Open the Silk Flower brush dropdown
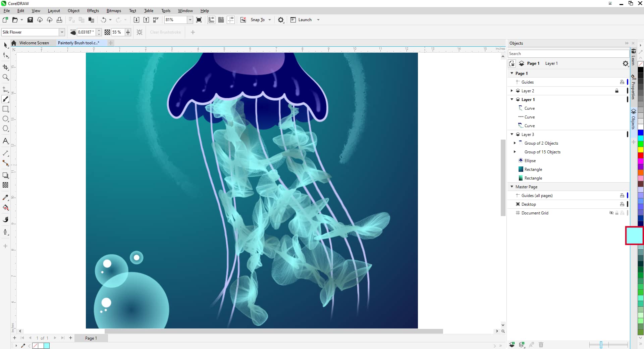The height and width of the screenshot is (349, 644). click(62, 32)
